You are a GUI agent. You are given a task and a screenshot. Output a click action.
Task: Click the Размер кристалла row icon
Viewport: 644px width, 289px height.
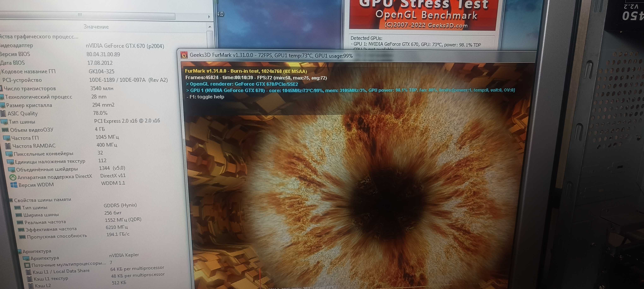click(x=3, y=105)
